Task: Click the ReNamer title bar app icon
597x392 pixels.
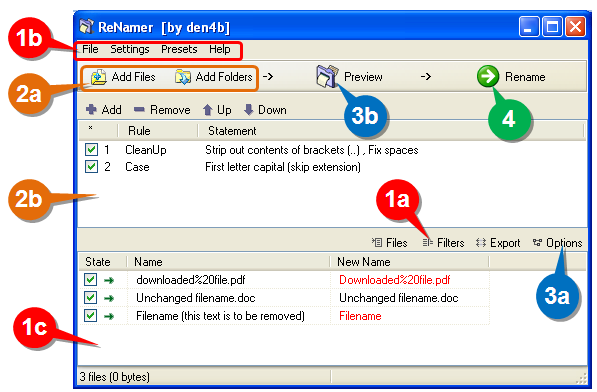Action: pyautogui.click(x=87, y=27)
